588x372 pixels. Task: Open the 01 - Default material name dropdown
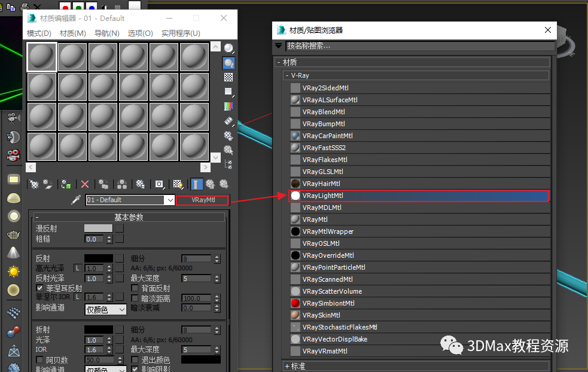(x=170, y=200)
